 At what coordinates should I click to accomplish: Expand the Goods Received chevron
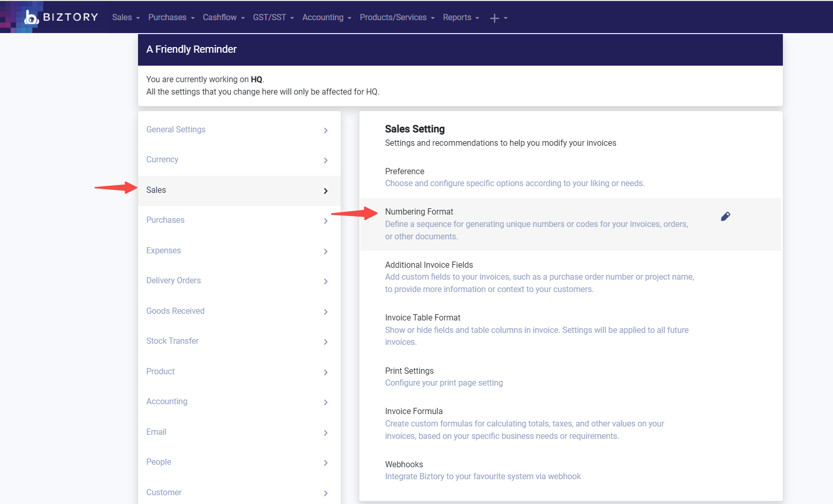(326, 312)
